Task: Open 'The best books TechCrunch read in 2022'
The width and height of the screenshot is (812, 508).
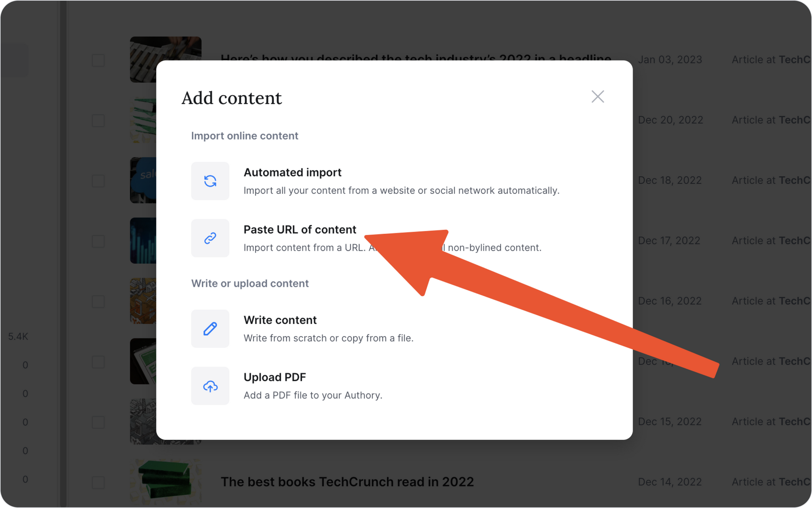Action: (x=347, y=482)
